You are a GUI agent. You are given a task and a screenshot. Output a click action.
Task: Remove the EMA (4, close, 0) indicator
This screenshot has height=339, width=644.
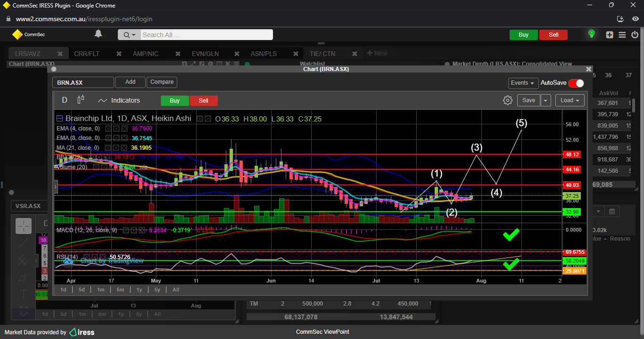coord(124,128)
